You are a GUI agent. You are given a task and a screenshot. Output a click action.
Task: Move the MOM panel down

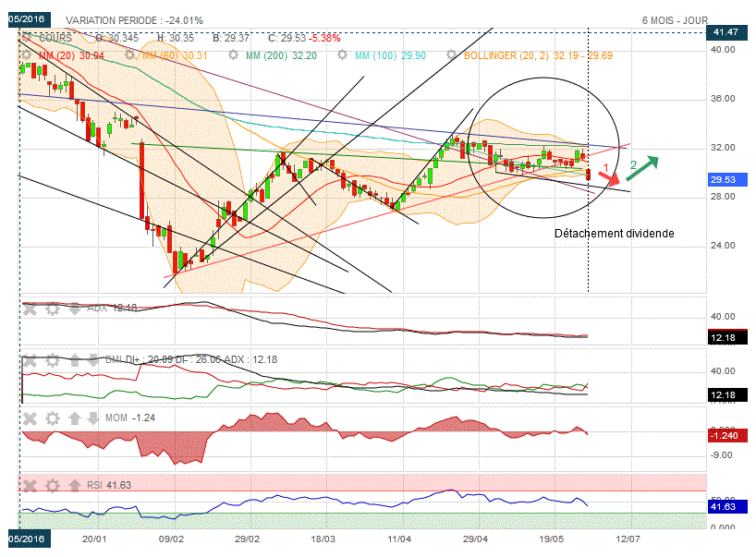[93, 418]
